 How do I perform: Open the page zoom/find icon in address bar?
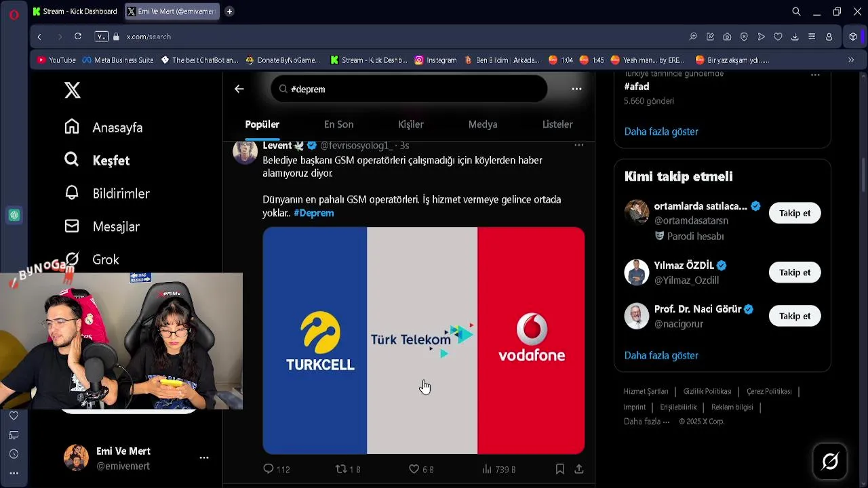pyautogui.click(x=693, y=37)
